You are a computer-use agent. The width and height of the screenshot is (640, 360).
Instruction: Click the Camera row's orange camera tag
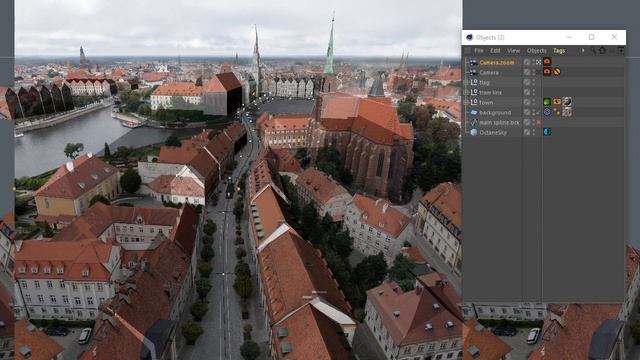tap(547, 71)
